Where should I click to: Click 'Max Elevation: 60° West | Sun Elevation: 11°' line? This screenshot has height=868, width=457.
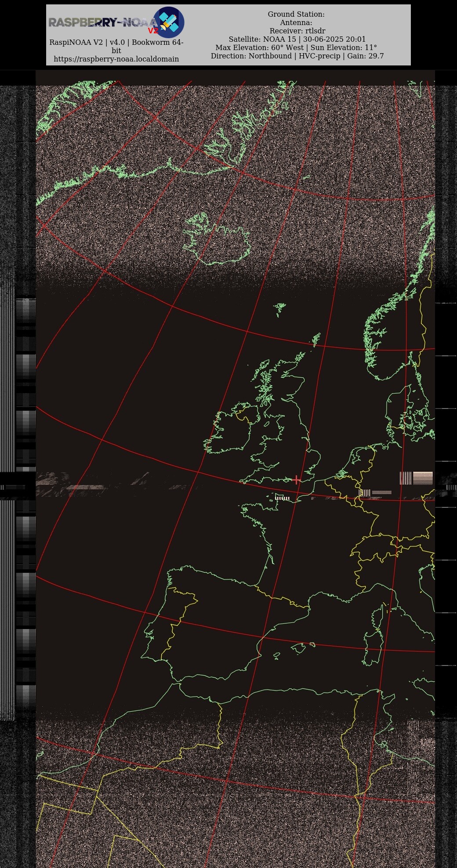(296, 48)
